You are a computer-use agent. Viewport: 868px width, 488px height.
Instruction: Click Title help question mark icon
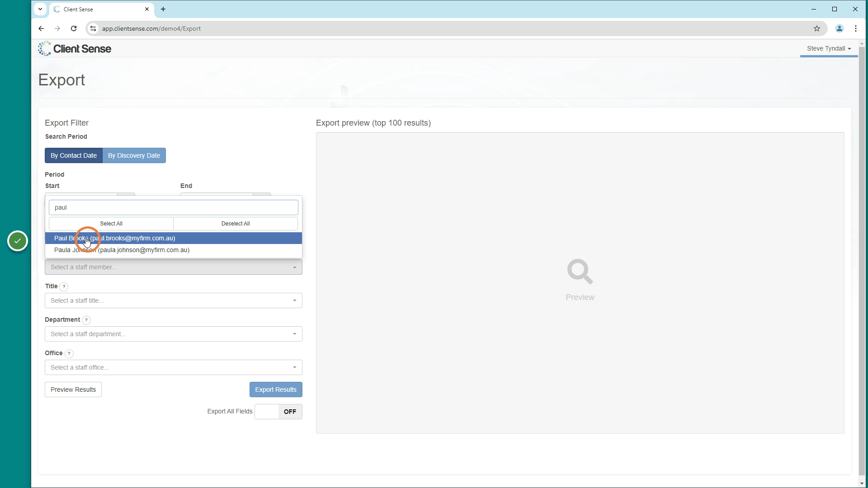click(64, 286)
